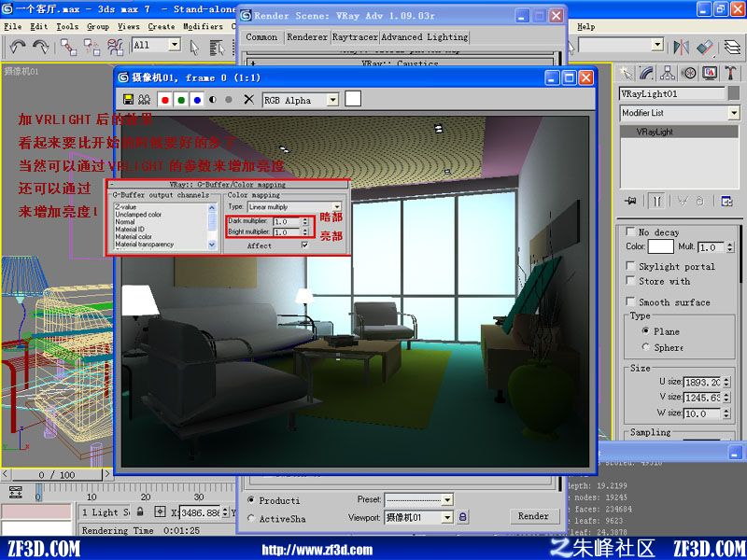Enable the Store with checkbox
Screen dimensions: 747x560
point(629,281)
